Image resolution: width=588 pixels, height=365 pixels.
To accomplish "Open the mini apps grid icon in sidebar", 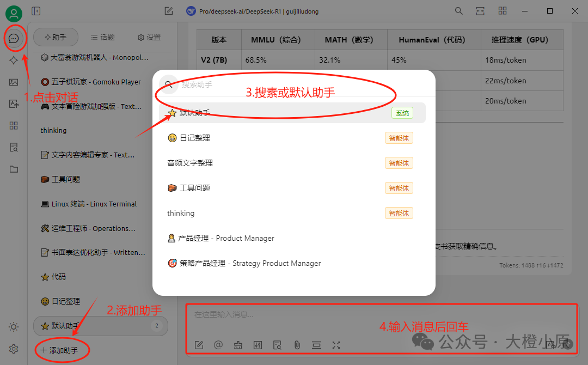I will [14, 126].
